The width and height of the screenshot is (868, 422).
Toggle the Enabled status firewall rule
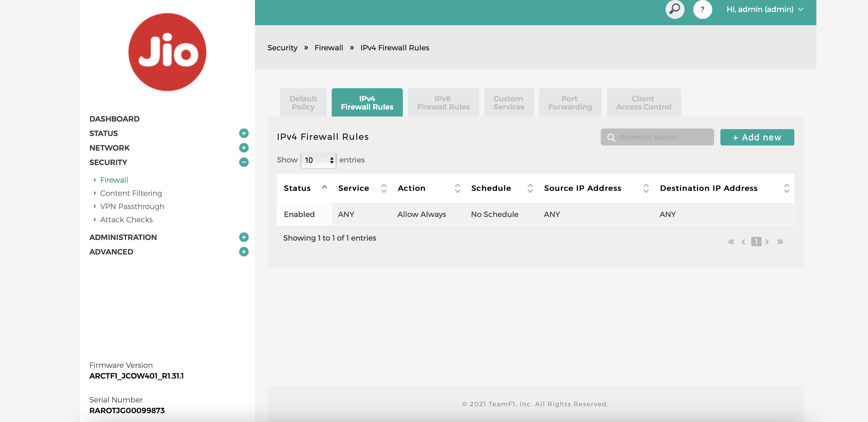click(300, 214)
